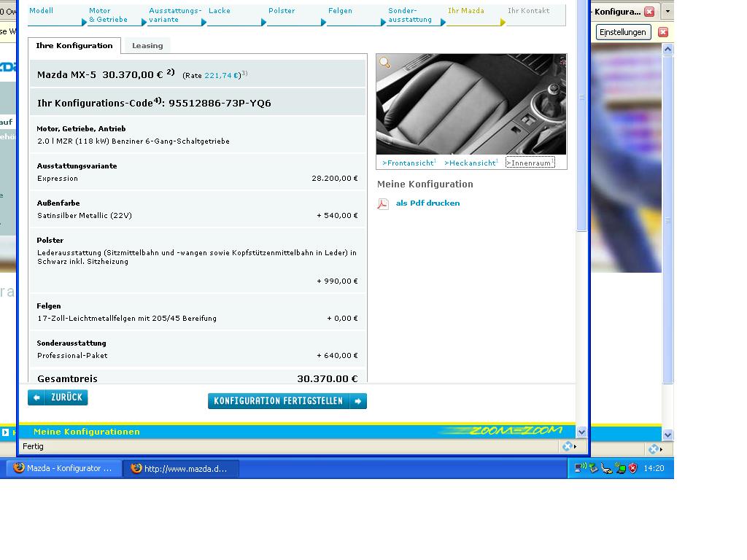Viewport: 747px width, 560px height.
Task: Show the Frontansicht view of the car
Action: pyautogui.click(x=409, y=163)
